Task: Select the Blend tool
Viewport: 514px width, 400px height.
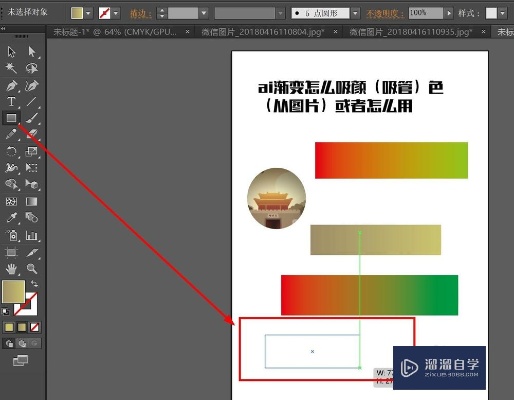Action: click(32, 218)
